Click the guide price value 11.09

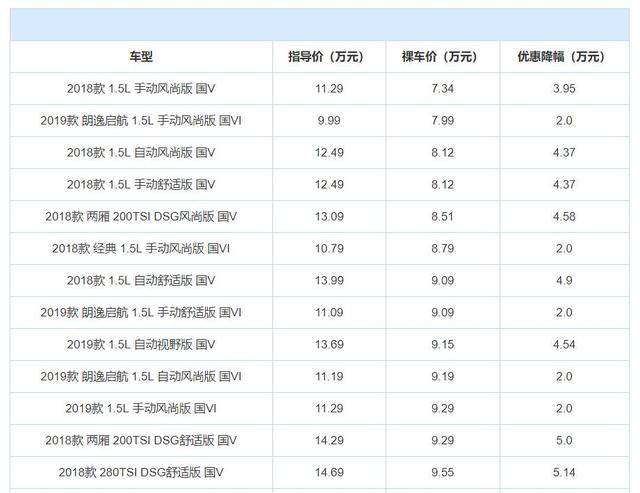coord(329,313)
